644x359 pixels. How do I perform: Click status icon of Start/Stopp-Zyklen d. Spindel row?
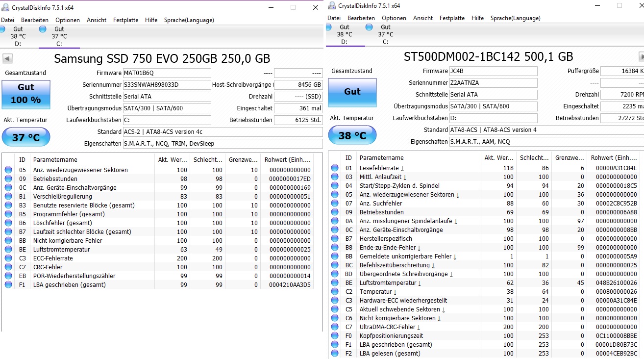click(335, 186)
